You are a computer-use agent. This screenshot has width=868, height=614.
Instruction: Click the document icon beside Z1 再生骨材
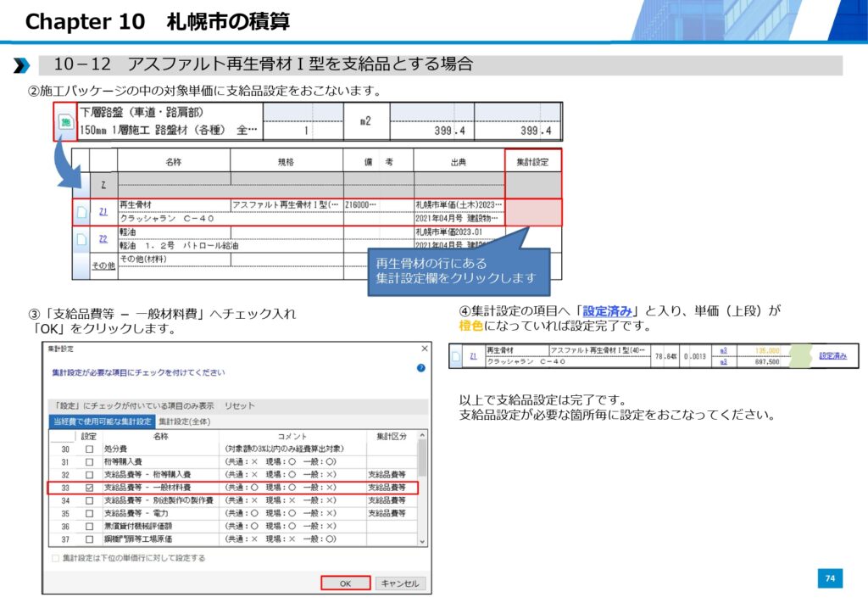tap(81, 212)
